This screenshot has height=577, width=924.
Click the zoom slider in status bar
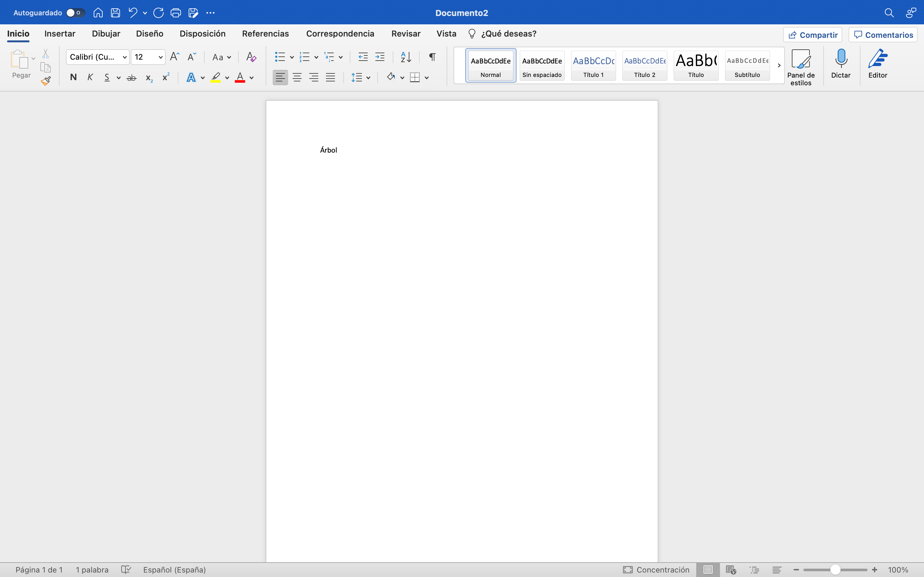(835, 570)
